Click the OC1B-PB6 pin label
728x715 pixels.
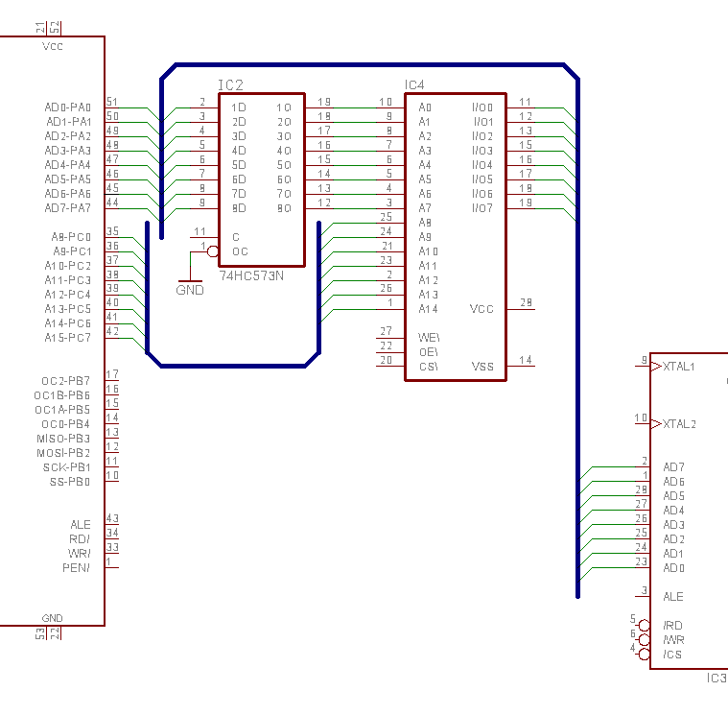pyautogui.click(x=62, y=395)
